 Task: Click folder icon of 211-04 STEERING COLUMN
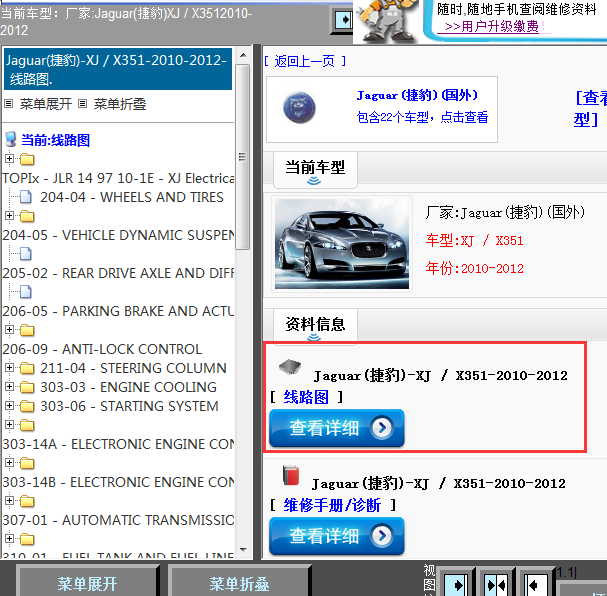[27, 368]
